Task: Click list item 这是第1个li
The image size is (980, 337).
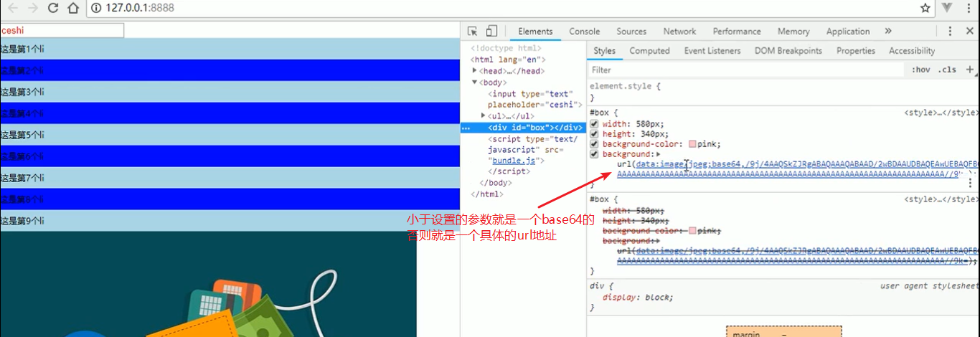Action: tap(230, 49)
